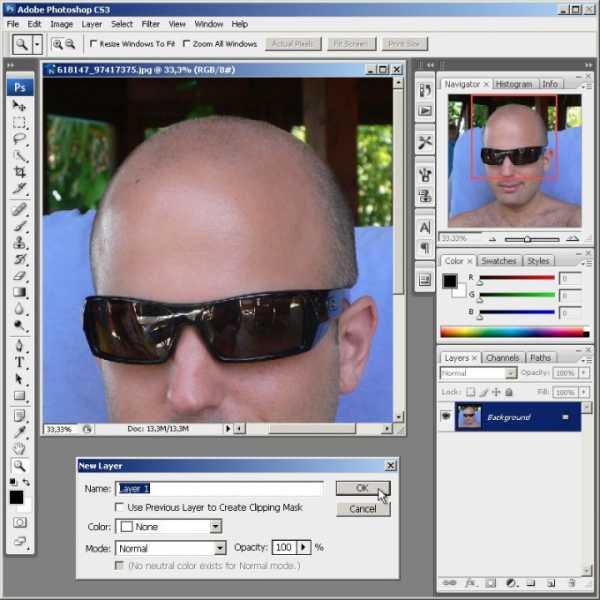
Task: Select the Lasso tool
Action: coord(19,139)
